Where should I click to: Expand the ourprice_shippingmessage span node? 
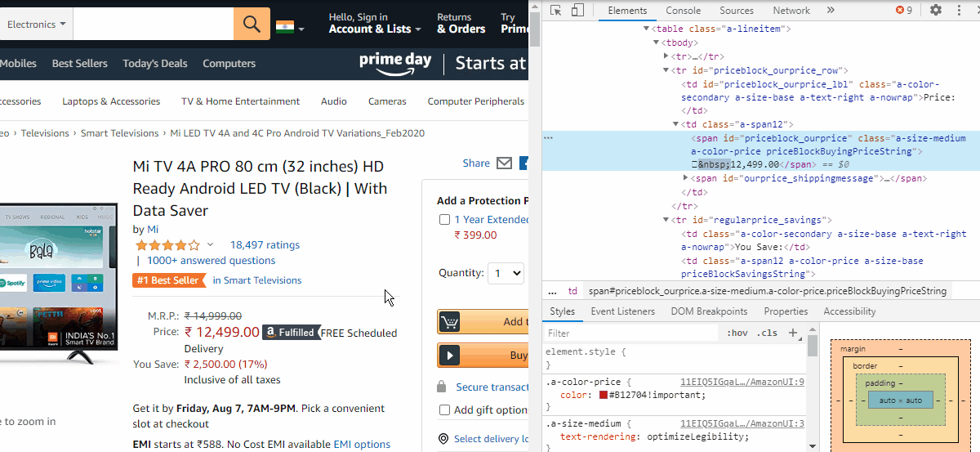tap(685, 178)
